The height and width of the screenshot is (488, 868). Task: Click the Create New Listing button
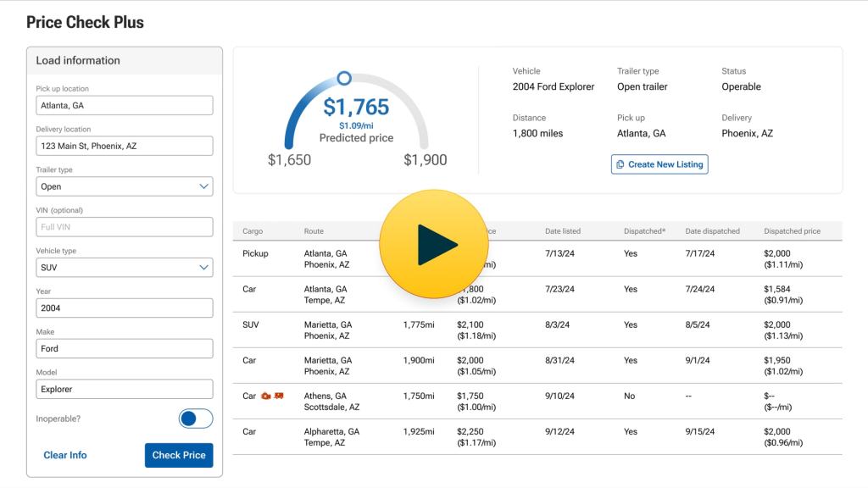point(659,164)
